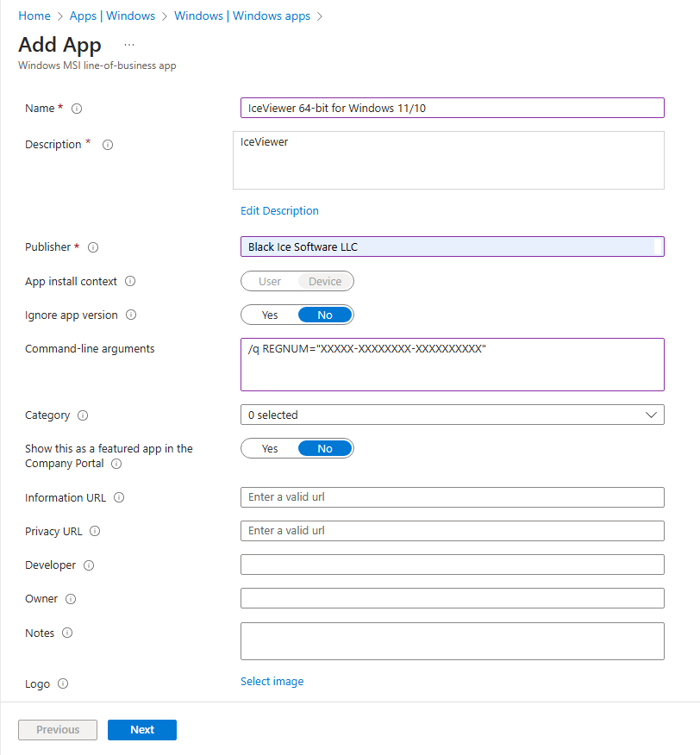Click the Logo info icon
Viewport: 700px width, 755px height.
pyautogui.click(x=61, y=683)
